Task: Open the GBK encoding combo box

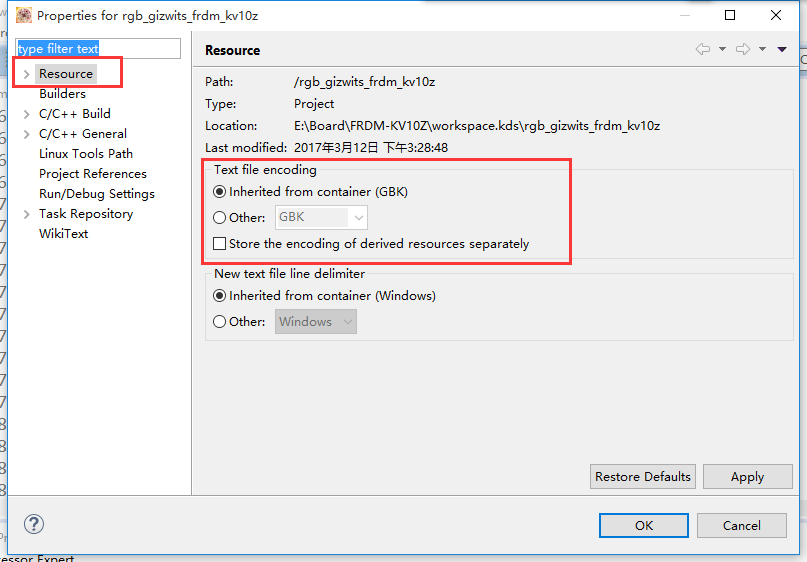Action: click(321, 217)
